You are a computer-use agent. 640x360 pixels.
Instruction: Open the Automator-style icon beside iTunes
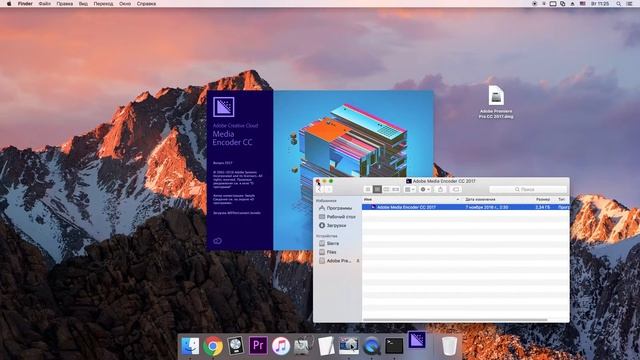click(303, 346)
